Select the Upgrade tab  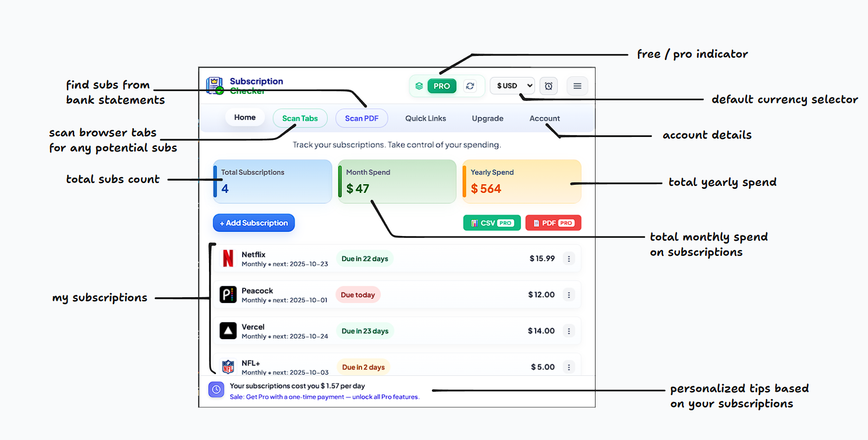point(487,118)
